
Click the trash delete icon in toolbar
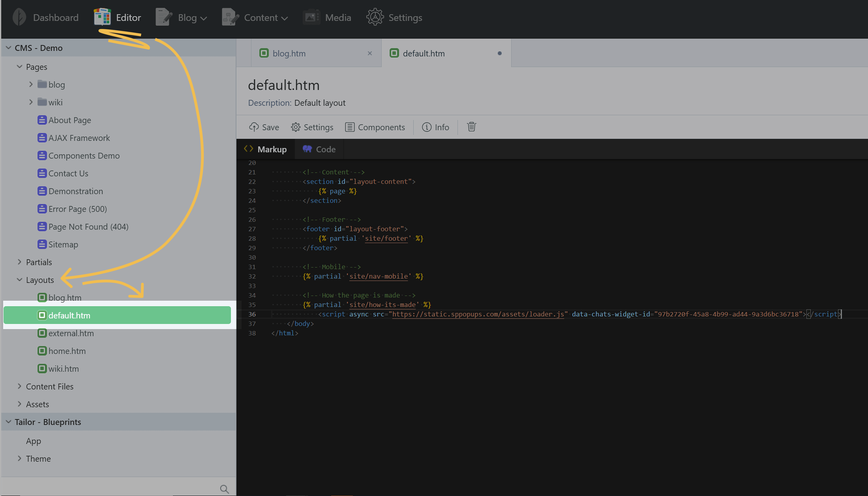(x=471, y=127)
